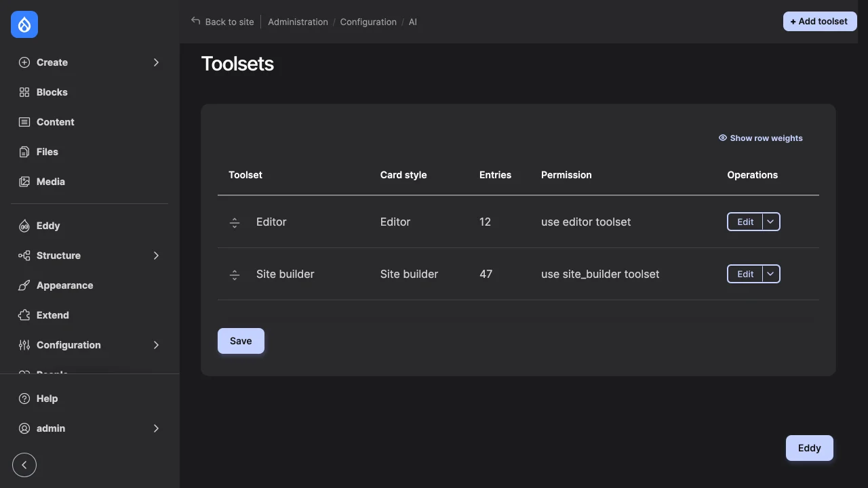Click the Card style column header
Image resolution: width=868 pixels, height=488 pixels.
(x=403, y=175)
